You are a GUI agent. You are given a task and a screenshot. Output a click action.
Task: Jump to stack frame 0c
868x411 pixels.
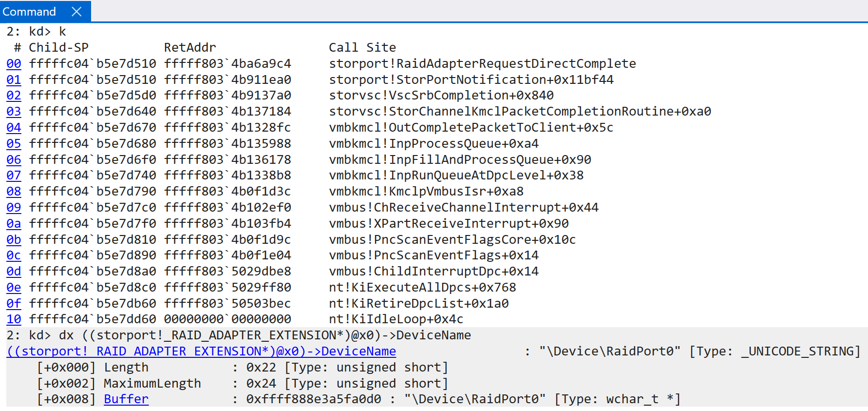pyautogui.click(x=14, y=255)
